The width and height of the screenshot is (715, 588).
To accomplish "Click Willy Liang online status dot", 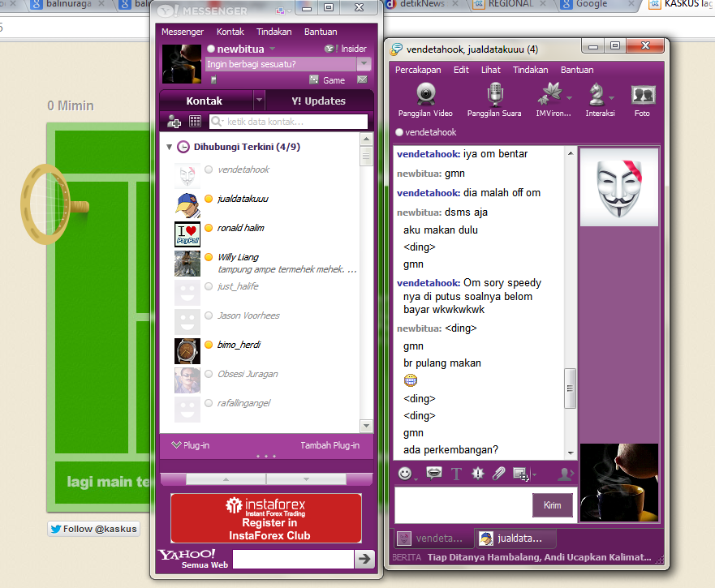I will 209,257.
